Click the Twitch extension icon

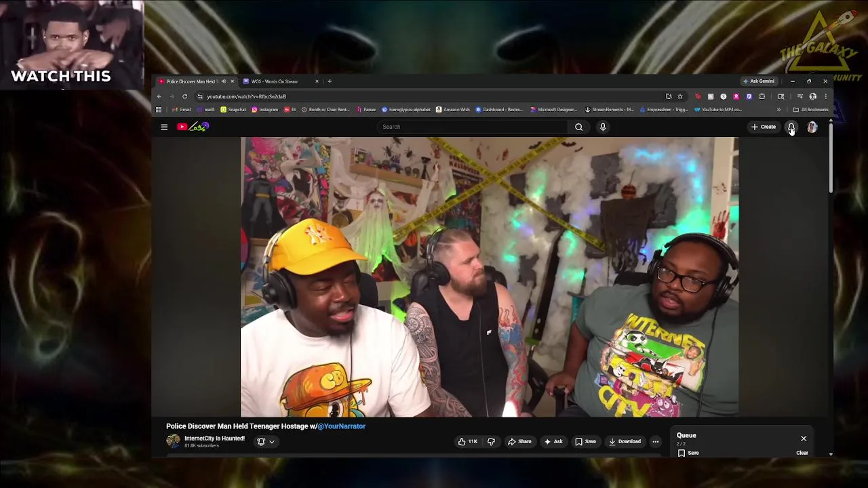[749, 96]
